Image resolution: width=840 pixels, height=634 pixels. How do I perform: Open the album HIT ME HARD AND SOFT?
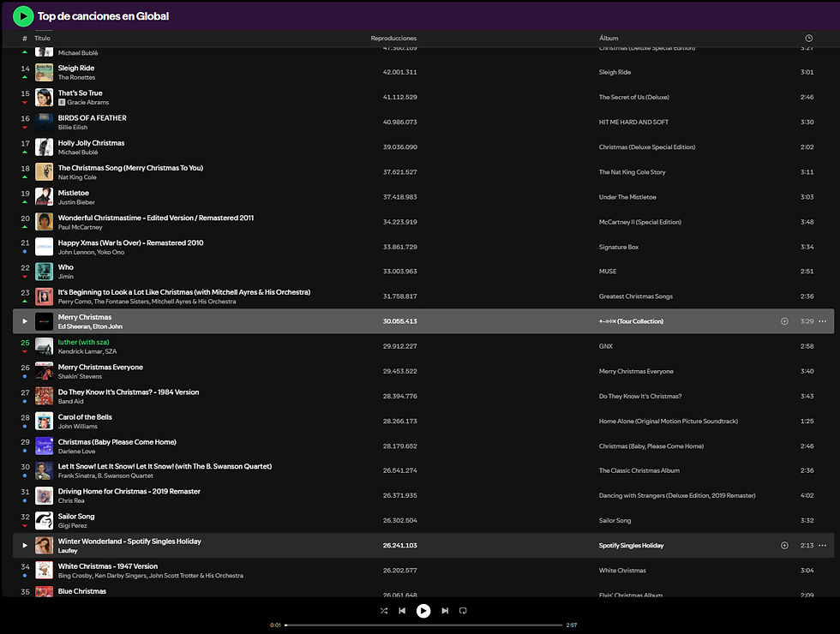click(633, 122)
